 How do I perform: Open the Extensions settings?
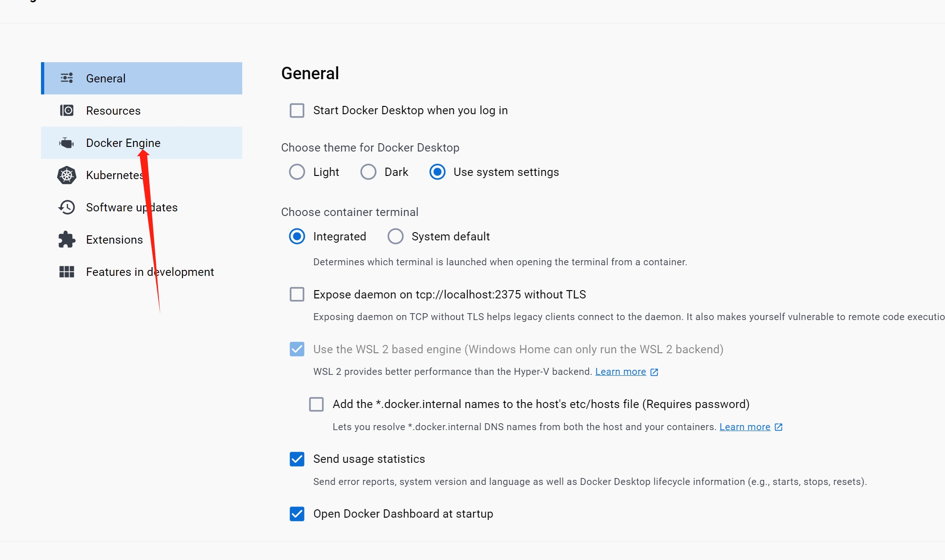tap(141, 239)
